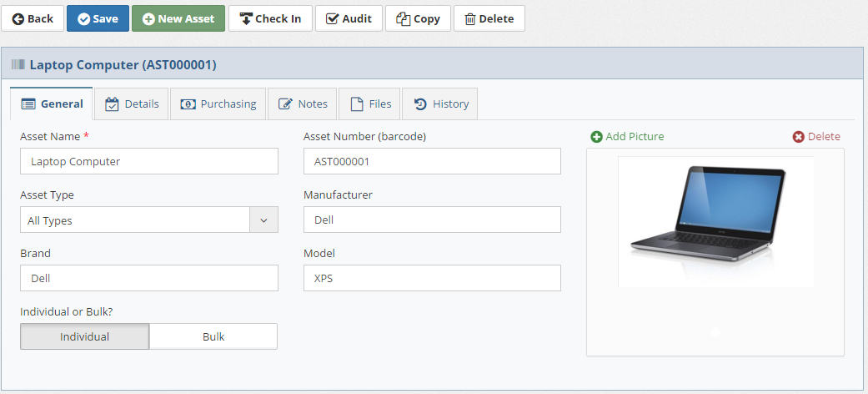
Task: Click the New Asset plus icon
Action: (148, 19)
